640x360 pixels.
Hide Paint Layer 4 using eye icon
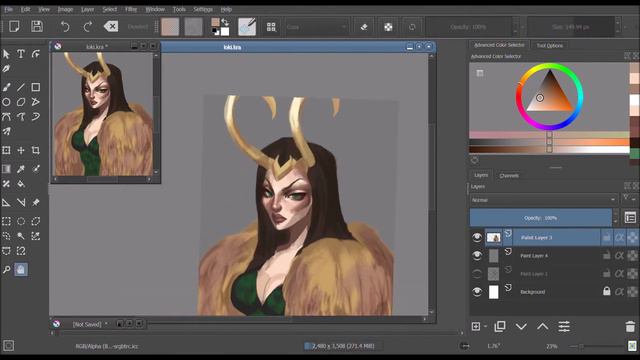pyautogui.click(x=477, y=256)
